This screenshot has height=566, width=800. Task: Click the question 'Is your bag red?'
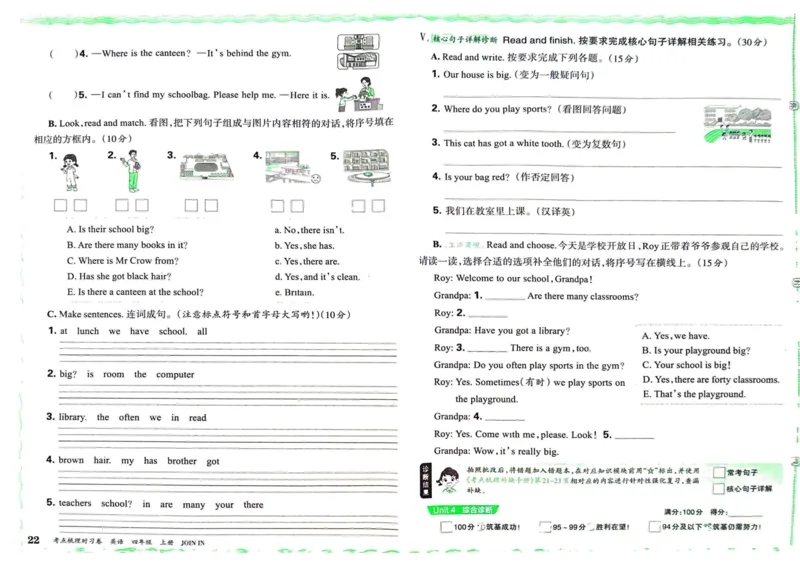(x=477, y=177)
